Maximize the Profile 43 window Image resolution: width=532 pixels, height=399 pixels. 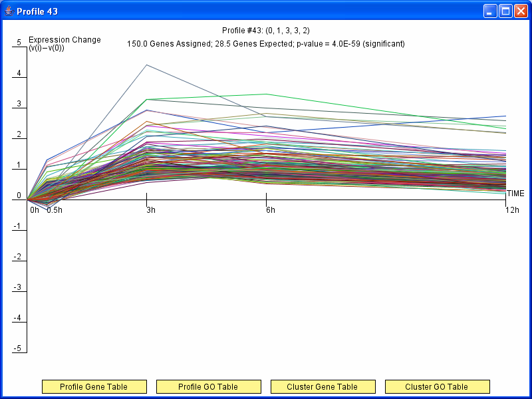pyautogui.click(x=505, y=11)
